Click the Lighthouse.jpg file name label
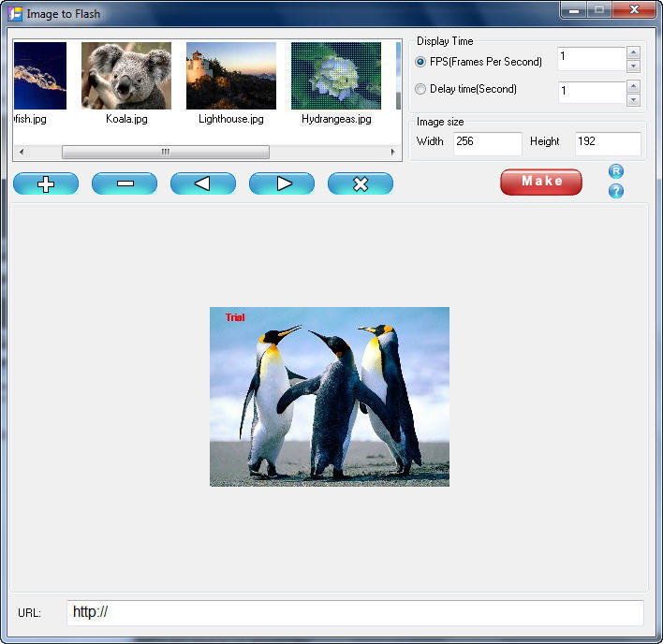Viewport: 663px width, 644px height. [x=231, y=119]
